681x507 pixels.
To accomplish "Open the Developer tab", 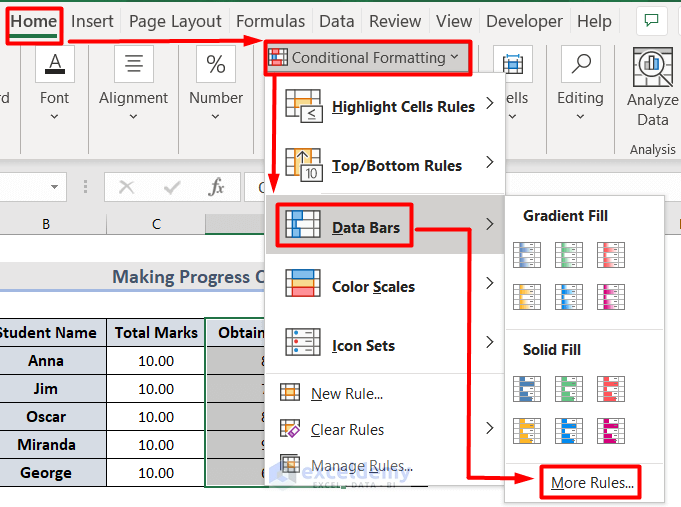I will 524,21.
